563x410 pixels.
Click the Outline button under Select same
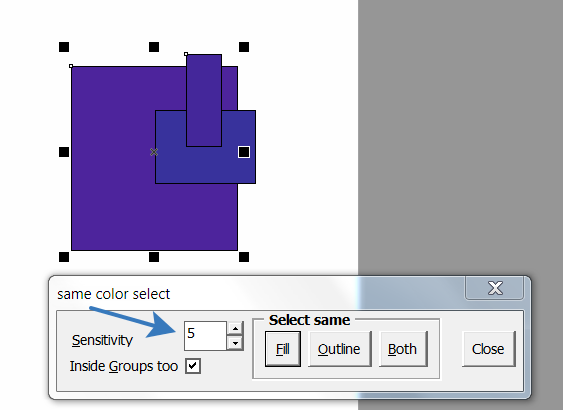pyautogui.click(x=339, y=349)
